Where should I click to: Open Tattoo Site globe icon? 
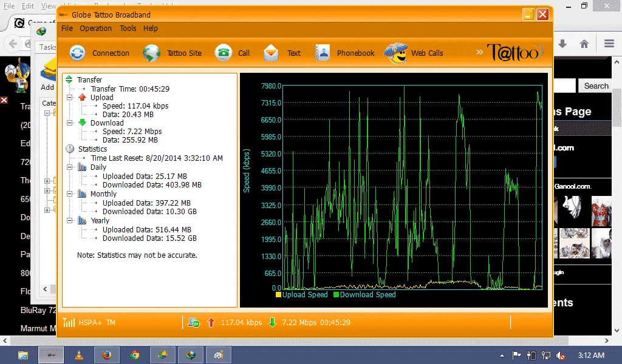pyautogui.click(x=151, y=53)
